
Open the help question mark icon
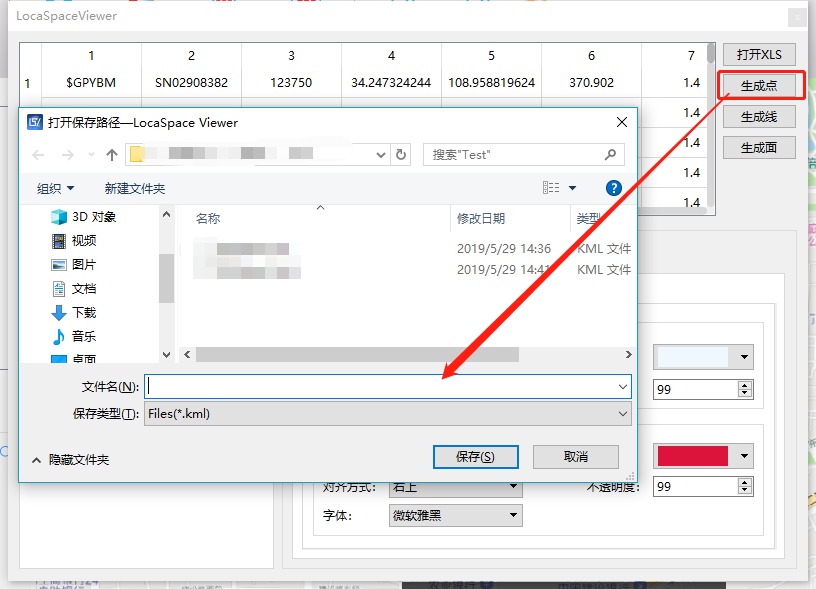[x=614, y=188]
